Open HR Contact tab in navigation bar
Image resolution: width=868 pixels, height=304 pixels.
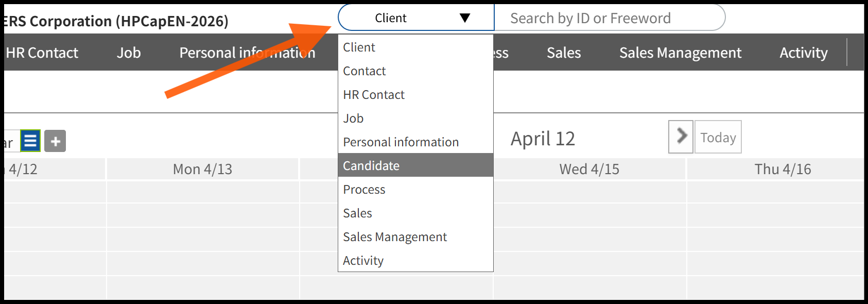pos(42,53)
